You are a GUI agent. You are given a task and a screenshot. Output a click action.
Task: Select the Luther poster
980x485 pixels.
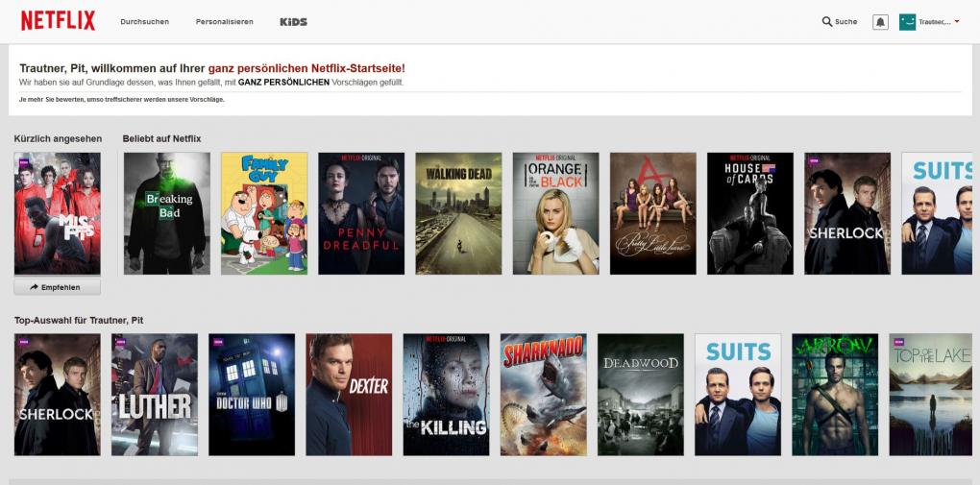(x=155, y=395)
